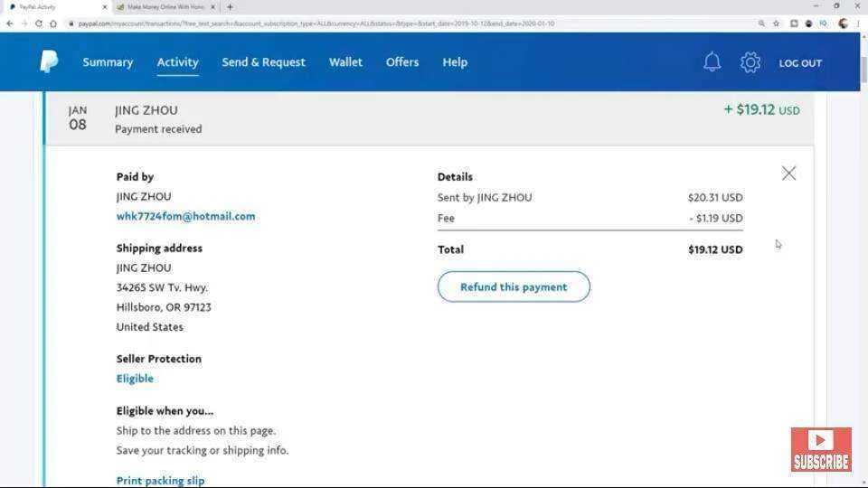Click the Total $19.12 USD value
The width and height of the screenshot is (868, 488).
tap(715, 249)
